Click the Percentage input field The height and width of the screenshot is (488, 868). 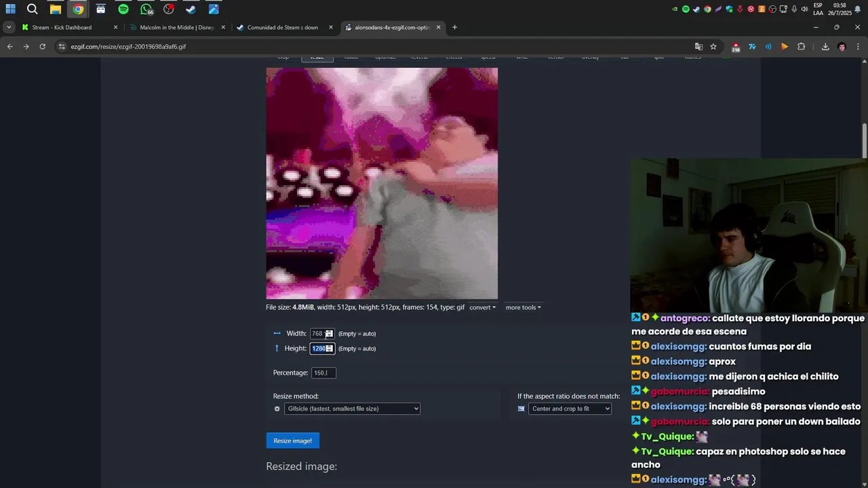point(323,373)
